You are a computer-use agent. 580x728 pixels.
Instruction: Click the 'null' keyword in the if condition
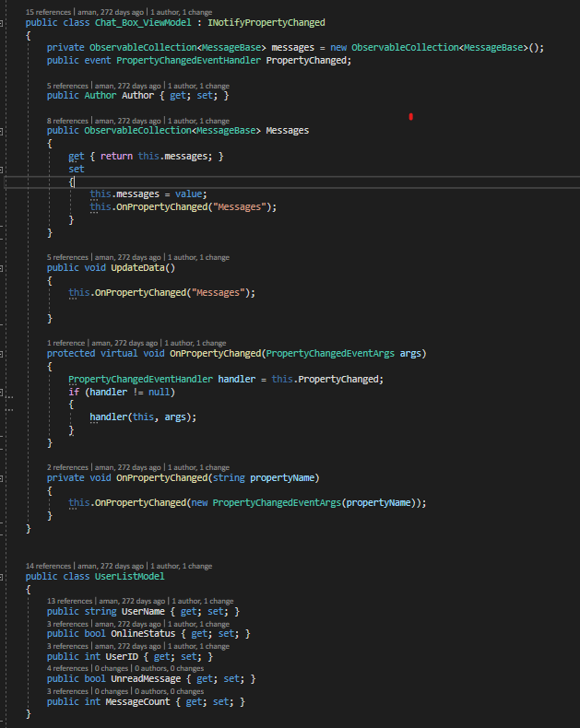159,393
